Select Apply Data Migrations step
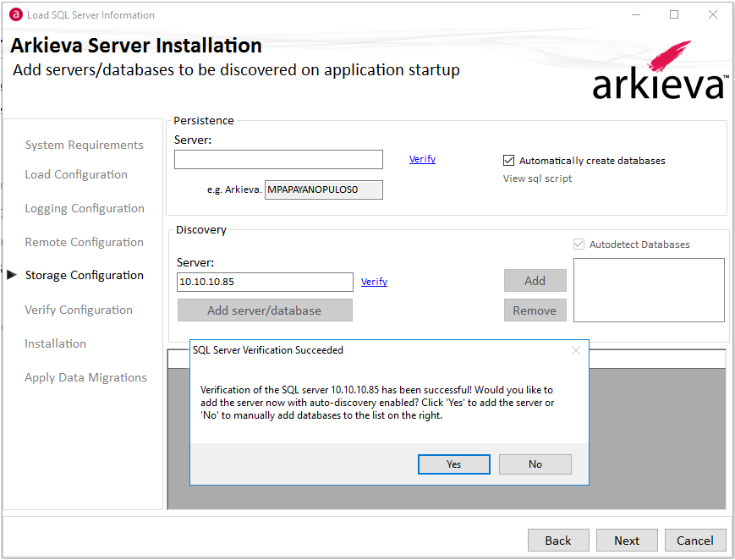735x560 pixels. click(x=85, y=377)
